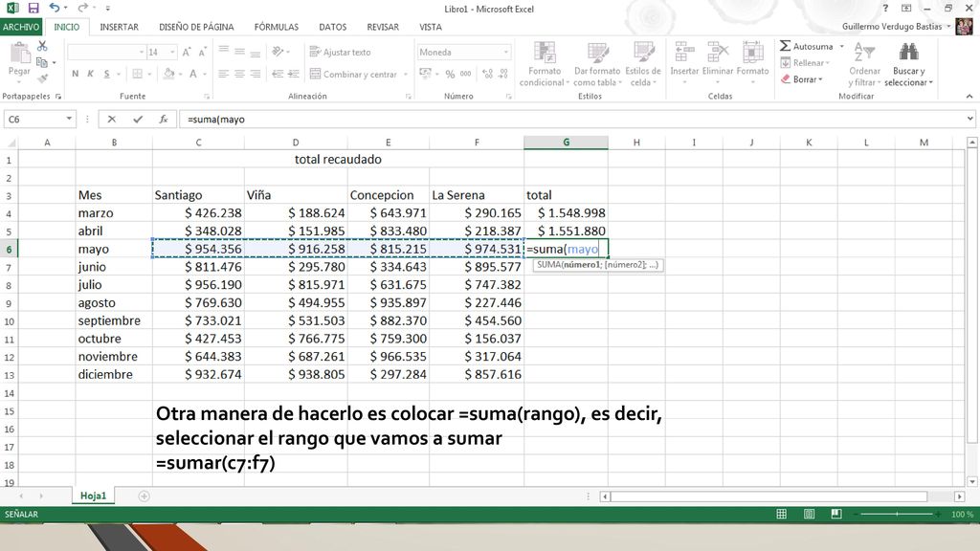The image size is (980, 551).
Task: Click Combinar y centrar button
Action: (x=353, y=74)
